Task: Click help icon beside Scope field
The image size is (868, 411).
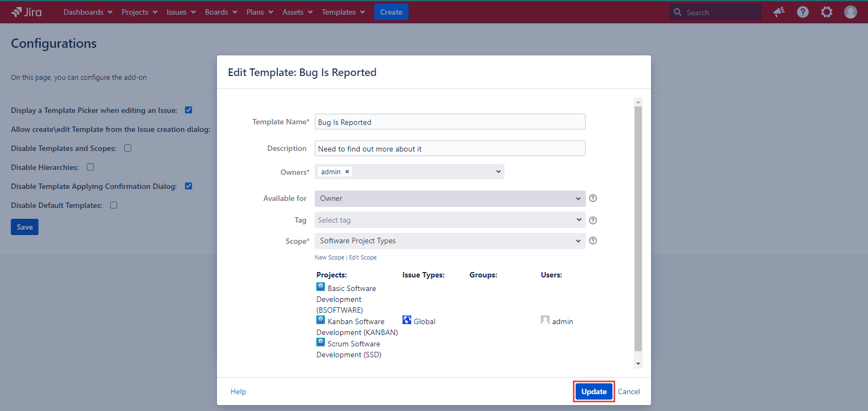Action: coord(593,241)
